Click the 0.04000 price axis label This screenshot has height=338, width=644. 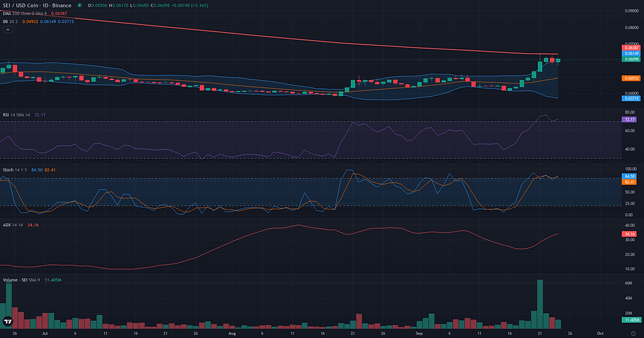point(632,93)
